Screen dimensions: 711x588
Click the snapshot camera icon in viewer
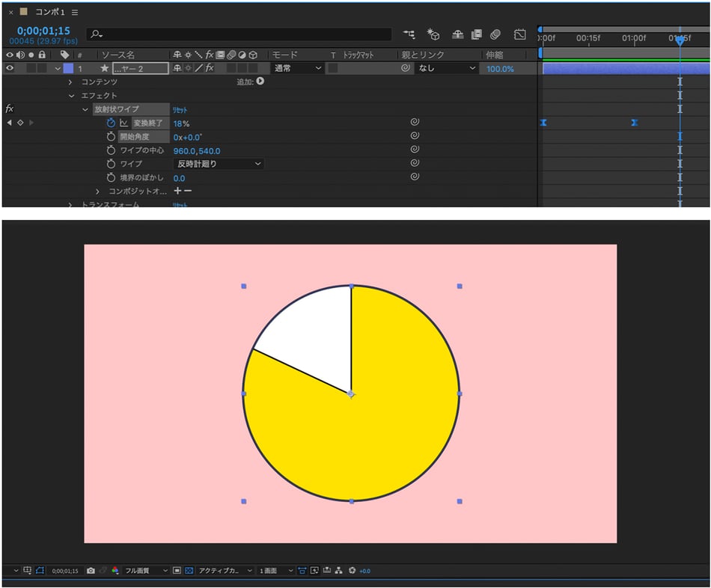[x=91, y=571]
